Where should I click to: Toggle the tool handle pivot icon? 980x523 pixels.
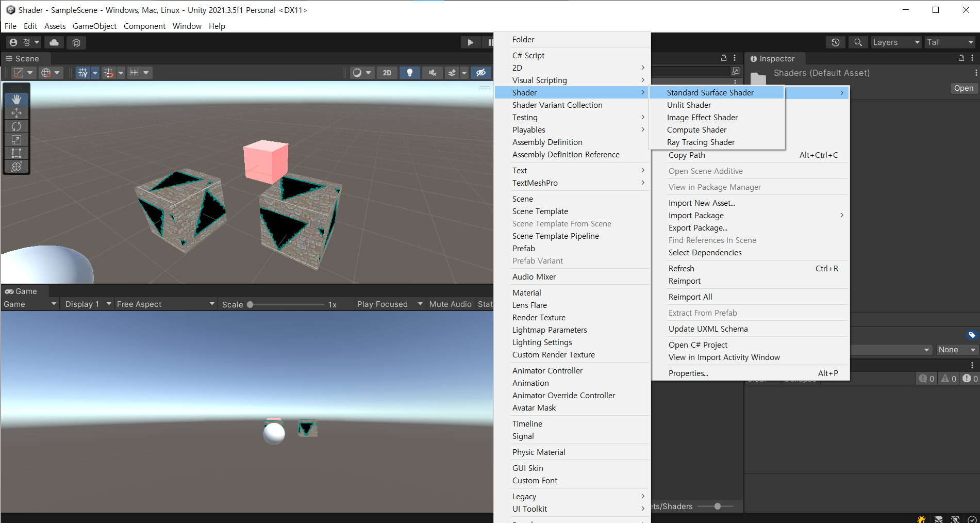click(x=23, y=73)
